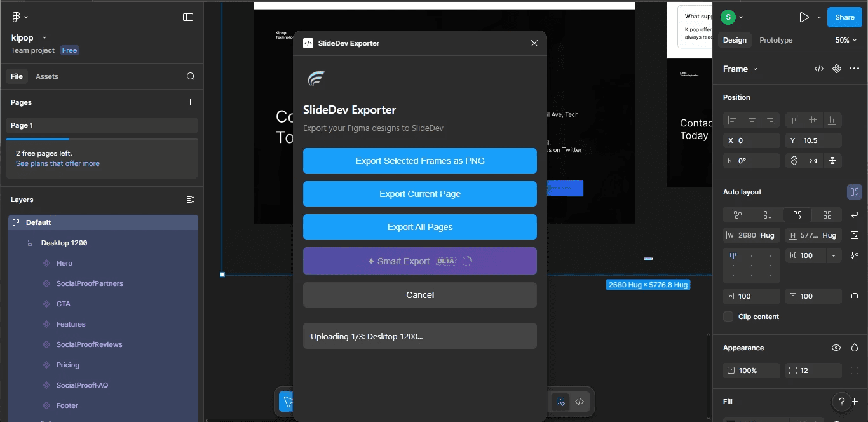Flip the selection horizontally
The height and width of the screenshot is (422, 868).
tap(814, 161)
